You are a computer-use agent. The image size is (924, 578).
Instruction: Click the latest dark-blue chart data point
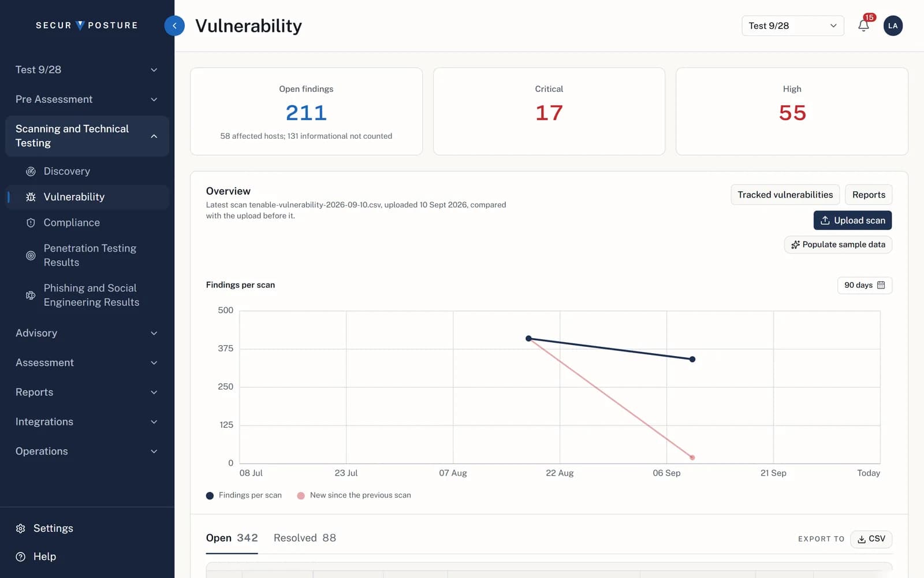[x=692, y=360]
